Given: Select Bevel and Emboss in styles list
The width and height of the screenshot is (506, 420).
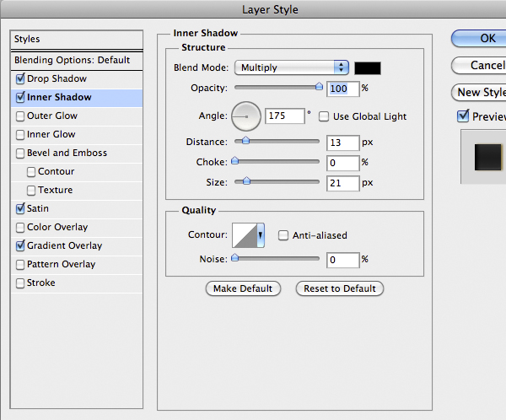Looking at the screenshot, I should [67, 153].
